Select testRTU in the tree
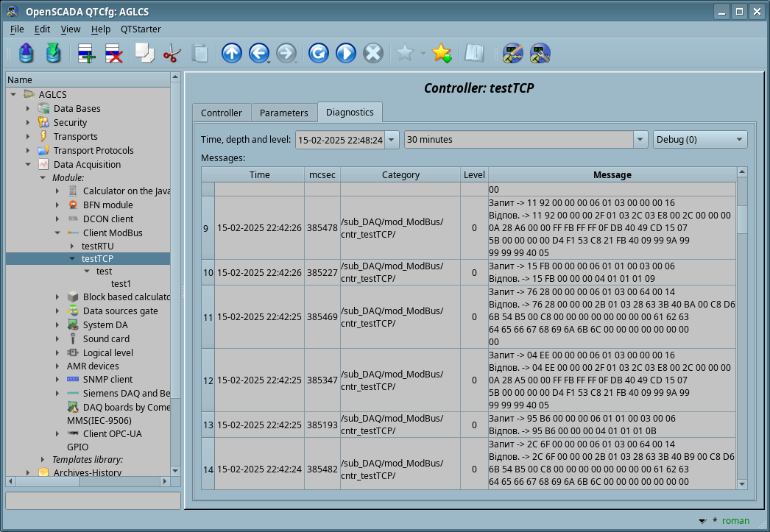This screenshot has height=532, width=770. tap(97, 246)
